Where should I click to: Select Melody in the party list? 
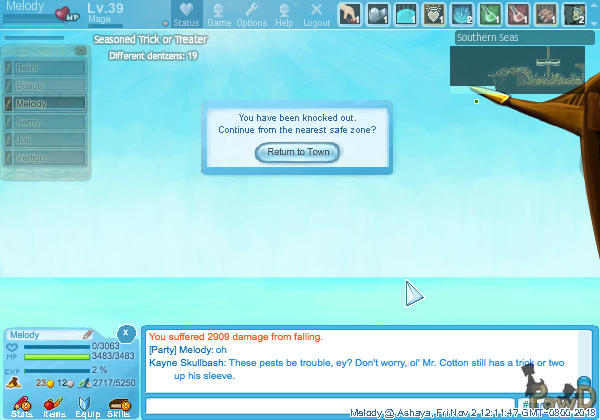tap(47, 103)
